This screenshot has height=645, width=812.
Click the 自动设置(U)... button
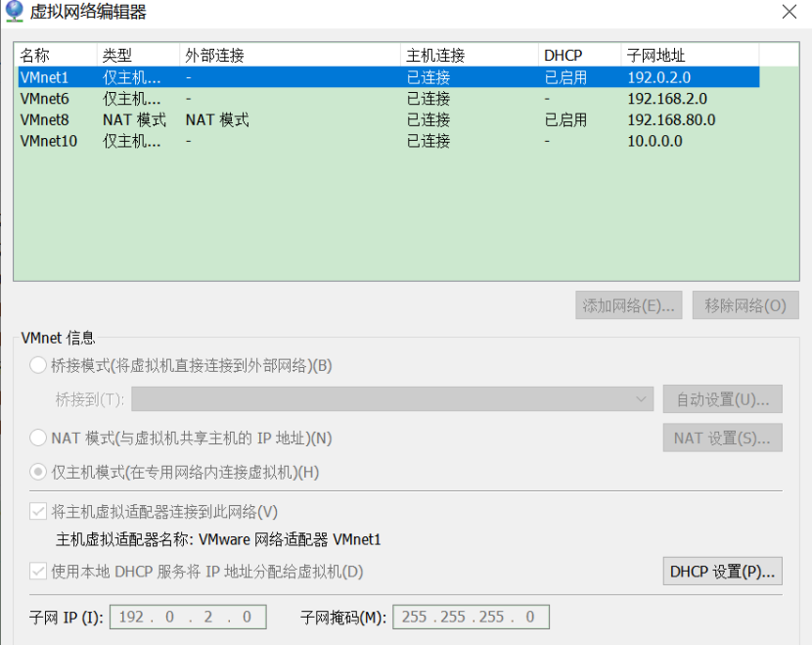click(722, 399)
